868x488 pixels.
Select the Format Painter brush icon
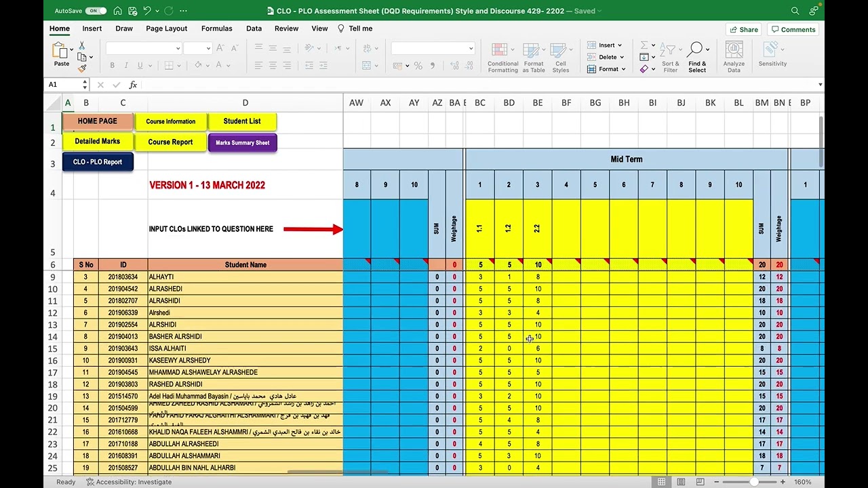tap(81, 68)
